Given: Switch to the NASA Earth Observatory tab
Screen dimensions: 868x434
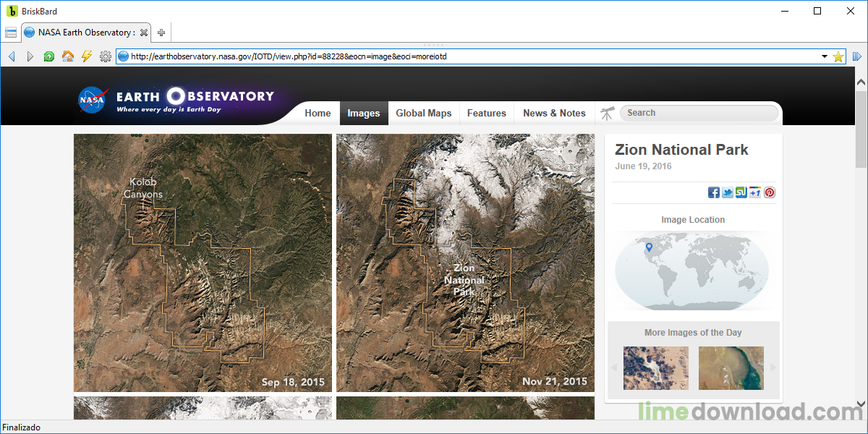Looking at the screenshot, I should coord(86,33).
